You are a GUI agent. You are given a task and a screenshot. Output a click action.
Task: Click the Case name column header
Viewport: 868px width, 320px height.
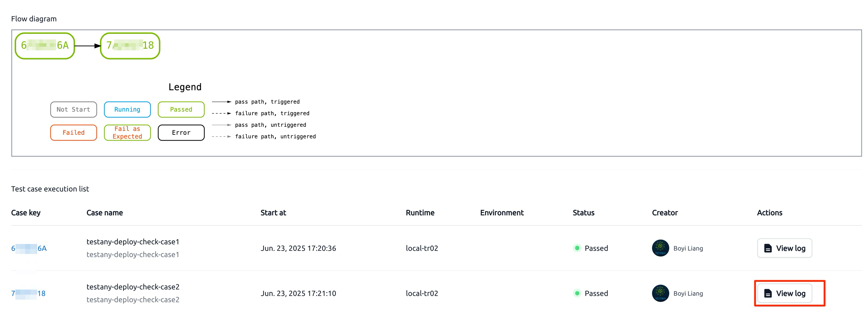[x=105, y=213]
